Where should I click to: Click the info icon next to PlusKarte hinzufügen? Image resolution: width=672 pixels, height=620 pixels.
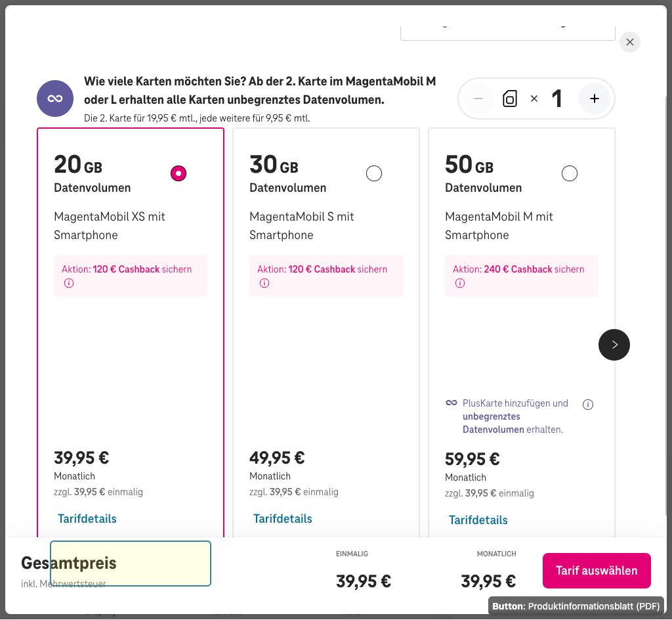587,404
